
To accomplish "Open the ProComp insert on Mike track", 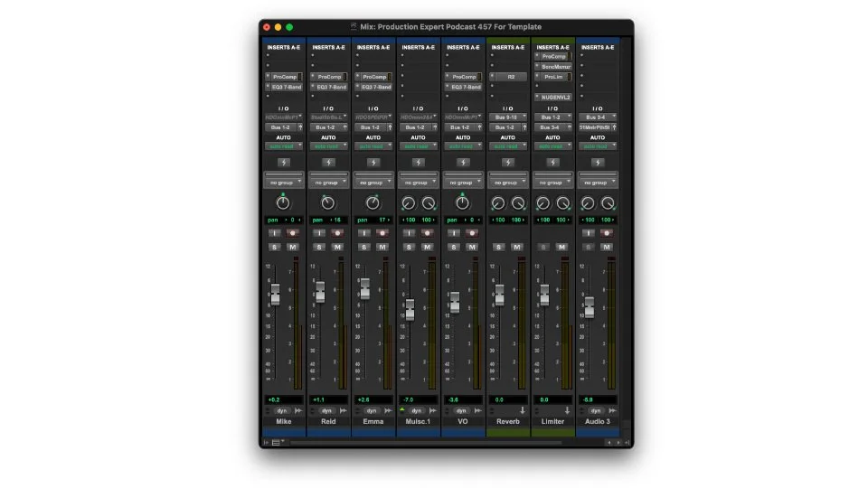I will coord(284,77).
